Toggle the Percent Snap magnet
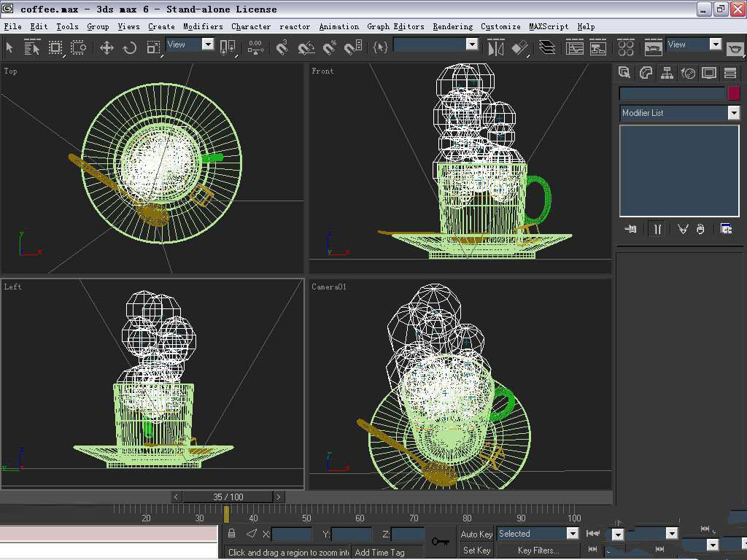Image resolution: width=747 pixels, height=560 pixels. tap(330, 47)
